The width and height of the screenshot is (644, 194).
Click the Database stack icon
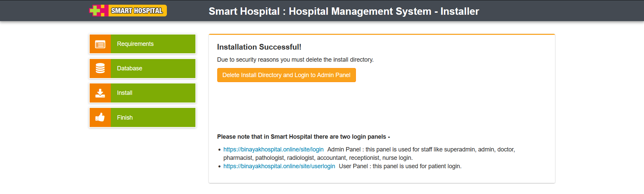click(100, 68)
